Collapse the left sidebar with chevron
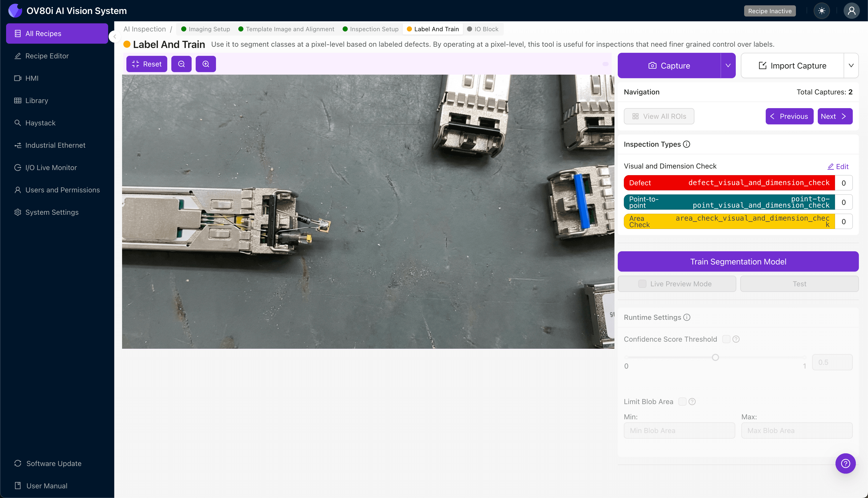The width and height of the screenshot is (868, 498). 115,36
